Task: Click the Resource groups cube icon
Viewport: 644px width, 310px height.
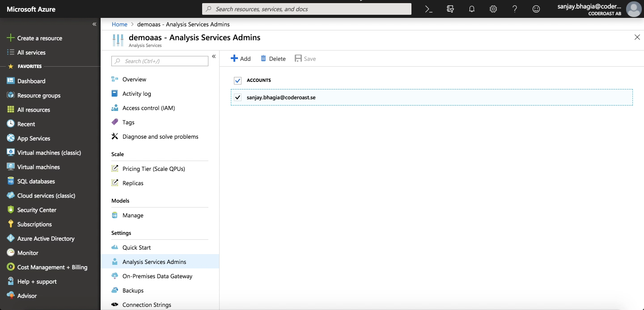Action: tap(11, 95)
